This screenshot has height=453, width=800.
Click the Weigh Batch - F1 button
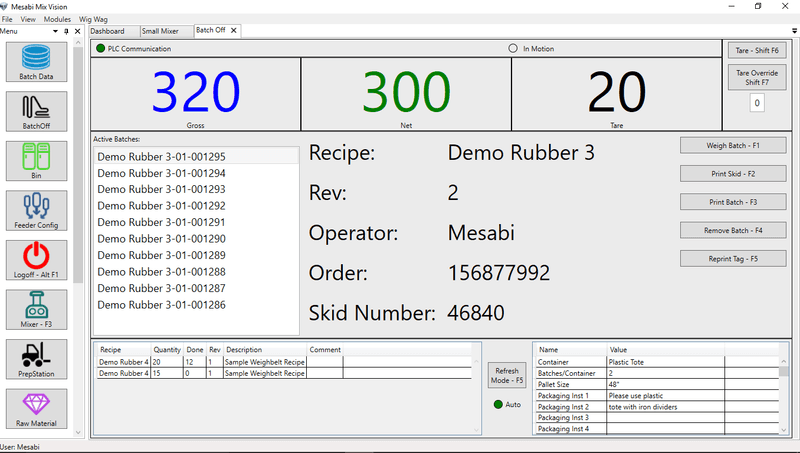point(733,145)
